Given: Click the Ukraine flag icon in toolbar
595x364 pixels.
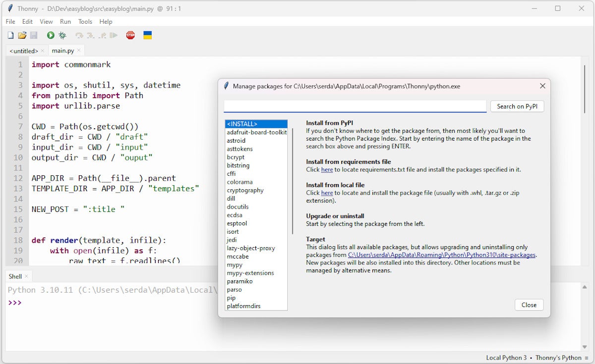Looking at the screenshot, I should (147, 35).
